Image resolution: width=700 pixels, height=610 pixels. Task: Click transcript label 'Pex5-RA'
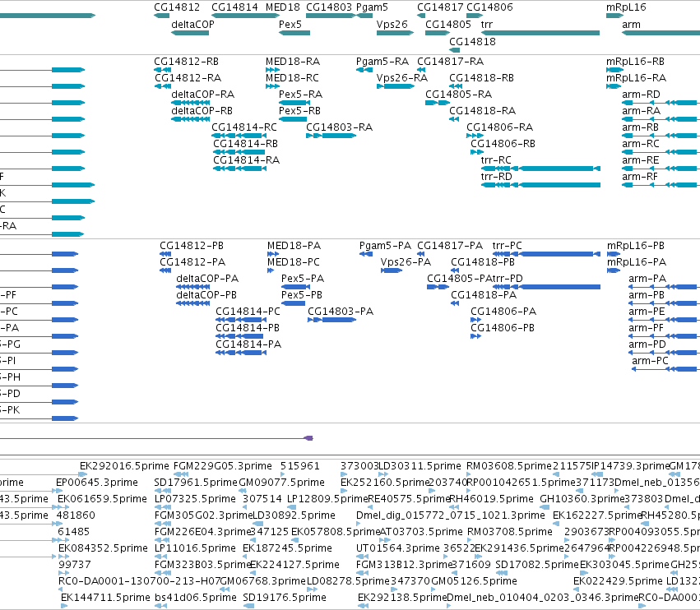pos(300,95)
